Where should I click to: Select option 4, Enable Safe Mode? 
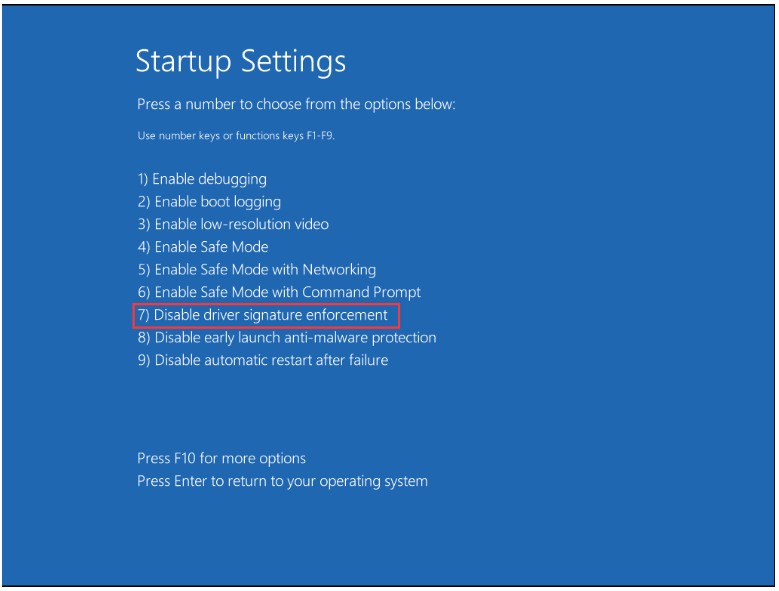pos(203,247)
